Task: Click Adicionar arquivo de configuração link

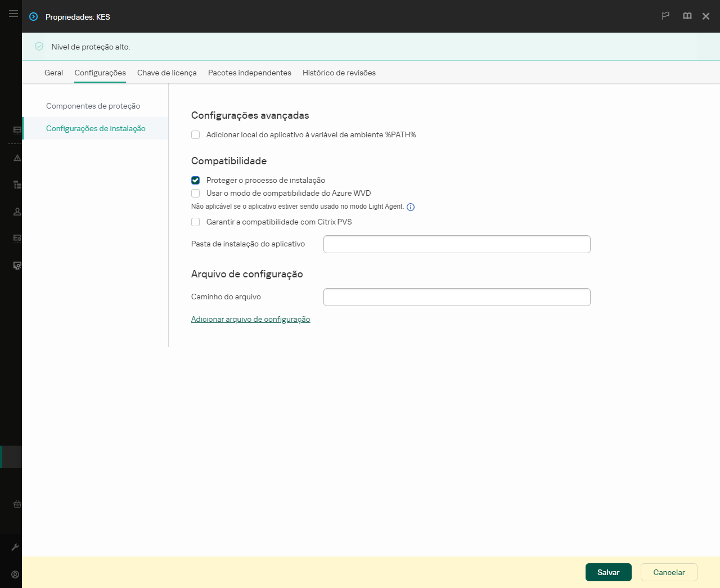Action: 250,319
